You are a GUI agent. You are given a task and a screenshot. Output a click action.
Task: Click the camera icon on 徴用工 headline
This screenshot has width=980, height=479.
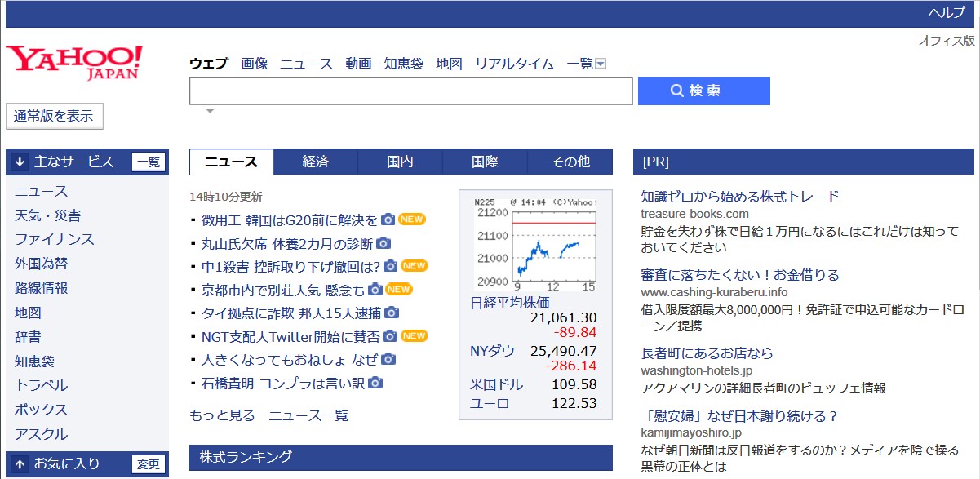point(389,219)
